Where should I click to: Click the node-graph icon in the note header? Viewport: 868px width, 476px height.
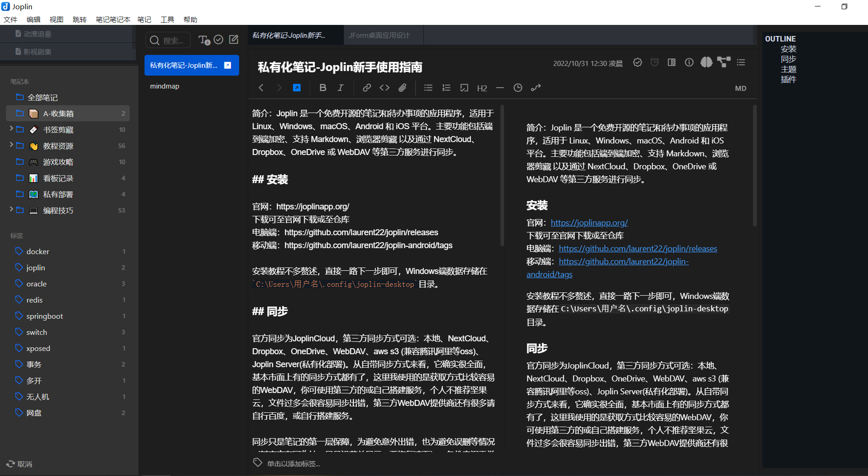coord(724,62)
